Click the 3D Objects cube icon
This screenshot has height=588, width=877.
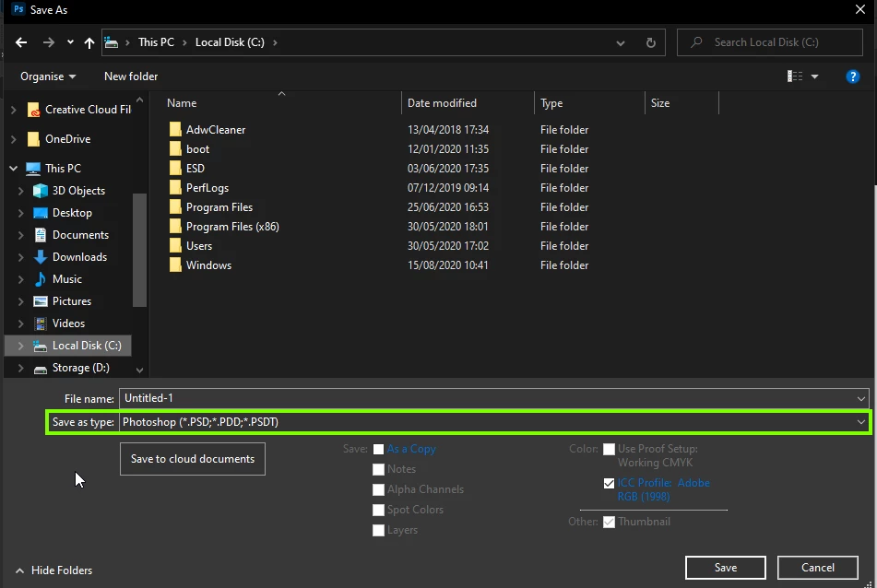(41, 191)
